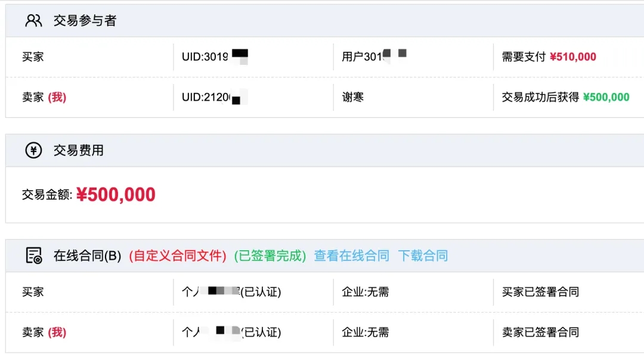
Task: Open the 查看在线合同 link
Action: 351,256
